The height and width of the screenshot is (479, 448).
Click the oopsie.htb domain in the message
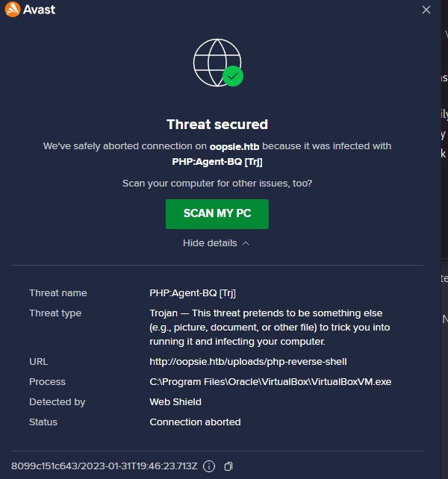(234, 146)
